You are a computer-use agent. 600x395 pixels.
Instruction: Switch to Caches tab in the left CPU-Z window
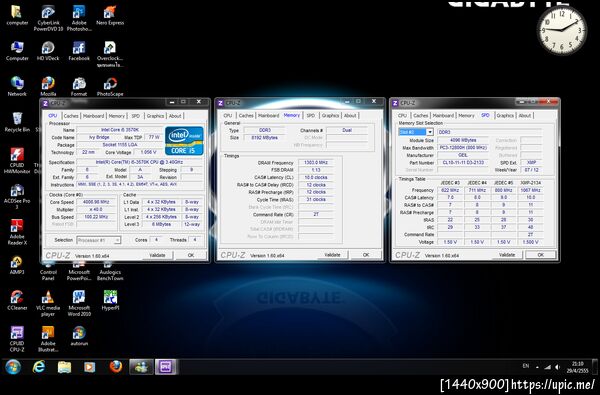pyautogui.click(x=71, y=116)
